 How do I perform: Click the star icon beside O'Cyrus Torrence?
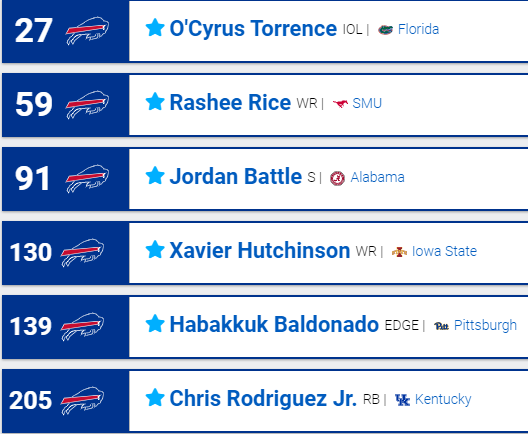coord(155,27)
